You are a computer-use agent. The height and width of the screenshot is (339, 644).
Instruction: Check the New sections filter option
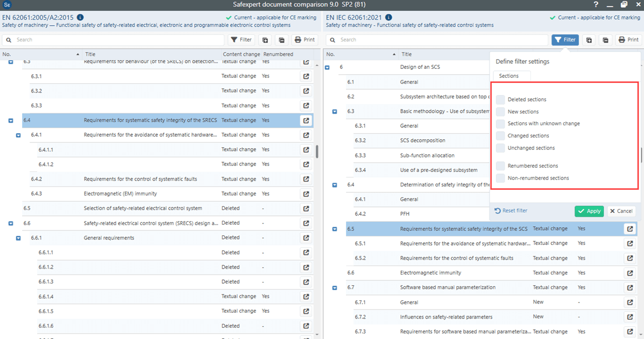click(x=500, y=111)
